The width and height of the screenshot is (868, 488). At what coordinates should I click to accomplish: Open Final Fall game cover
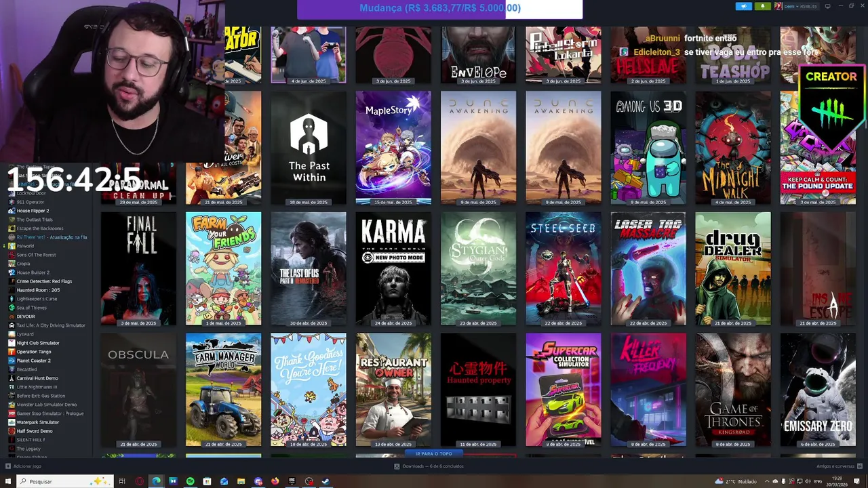coord(138,269)
